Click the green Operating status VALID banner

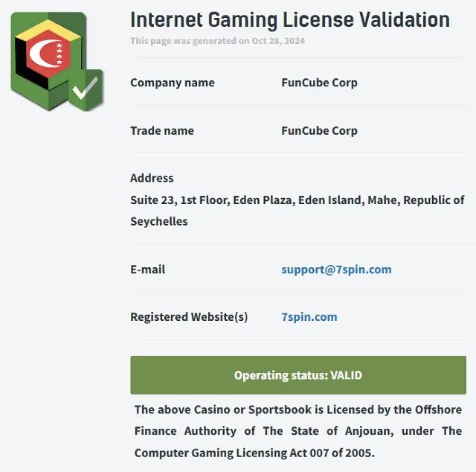[298, 375]
